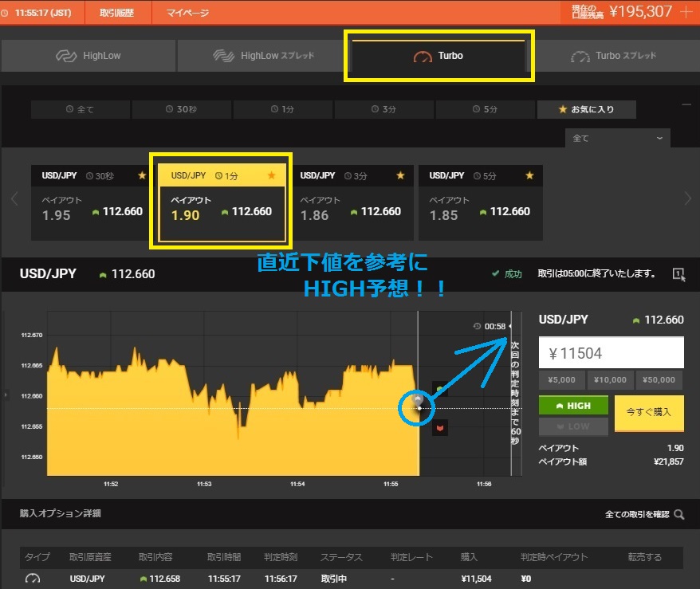Click the 00:58 expiry time marker on chart
700x589 pixels.
pos(490,326)
